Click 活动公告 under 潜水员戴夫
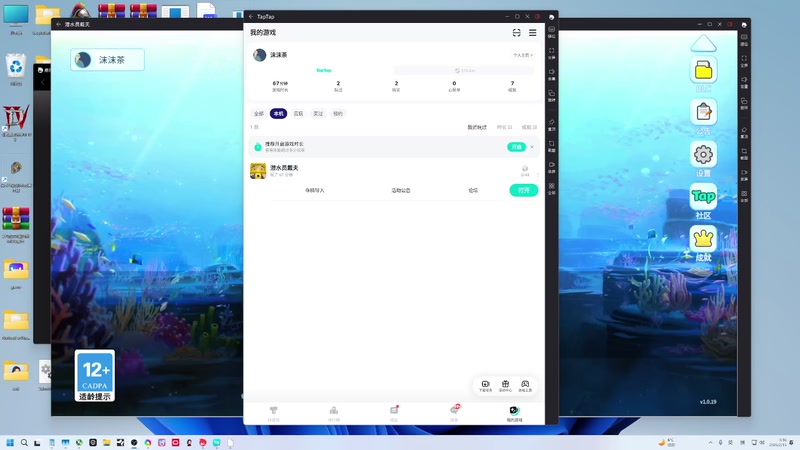 pos(401,190)
